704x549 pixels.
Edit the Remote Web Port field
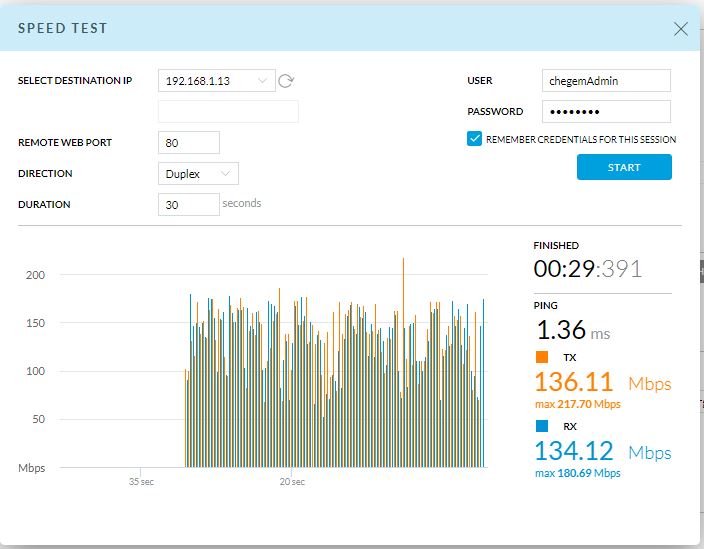[x=189, y=143]
